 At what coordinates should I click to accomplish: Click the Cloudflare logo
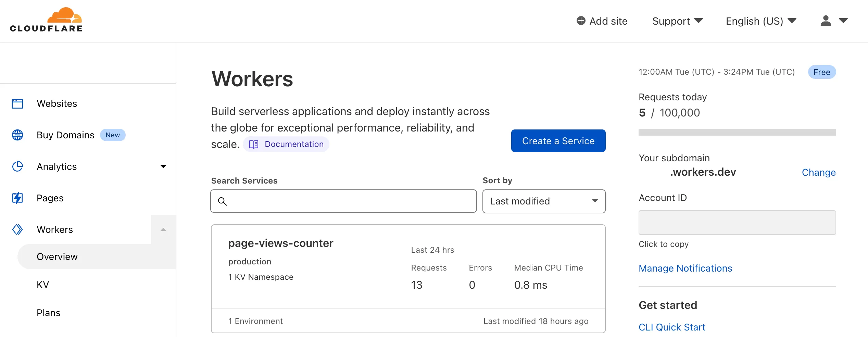(46, 20)
